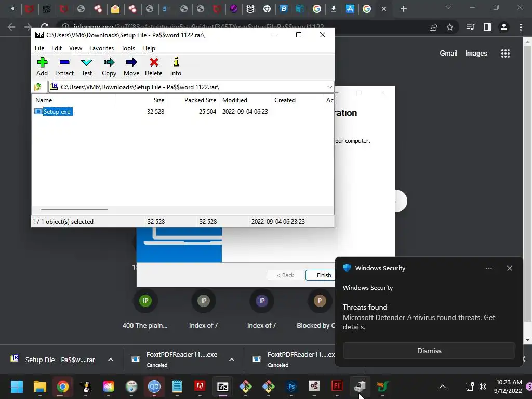
Task: Sort by the Modified column header
Action: 245,100
